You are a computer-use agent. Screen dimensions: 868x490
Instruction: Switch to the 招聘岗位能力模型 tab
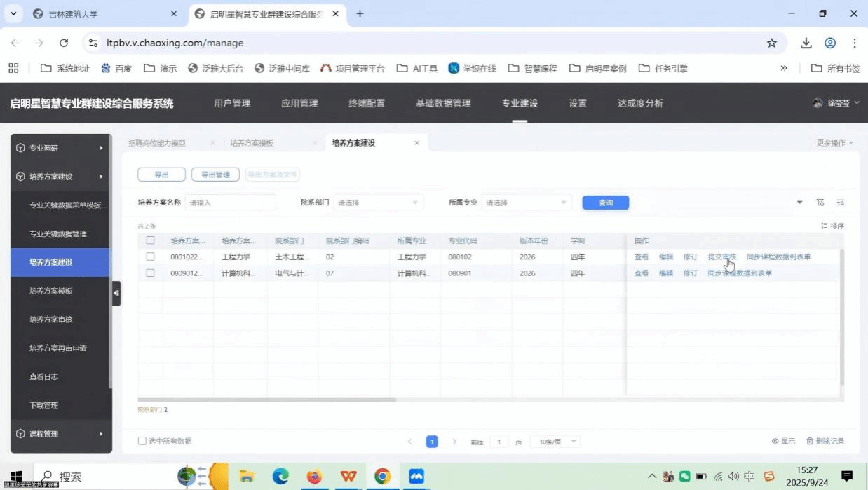click(157, 143)
